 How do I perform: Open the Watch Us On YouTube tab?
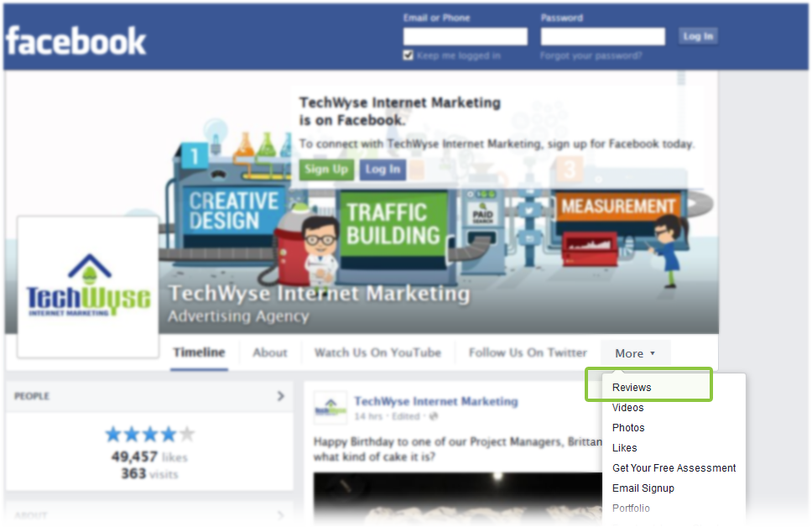(x=377, y=353)
